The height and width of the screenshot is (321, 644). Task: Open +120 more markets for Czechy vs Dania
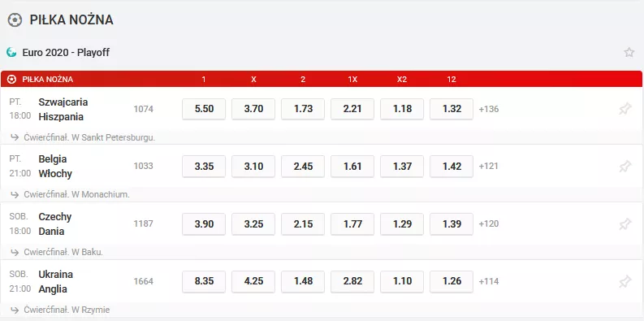pyautogui.click(x=489, y=223)
